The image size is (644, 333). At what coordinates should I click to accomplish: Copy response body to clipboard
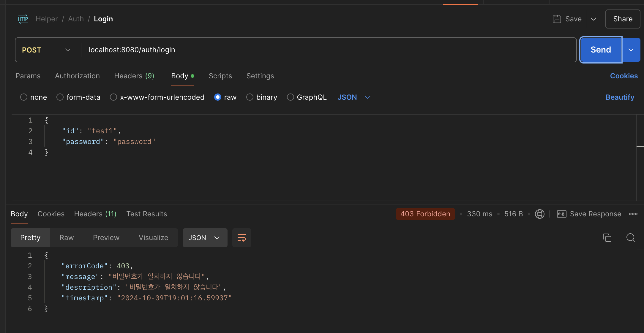[607, 238]
